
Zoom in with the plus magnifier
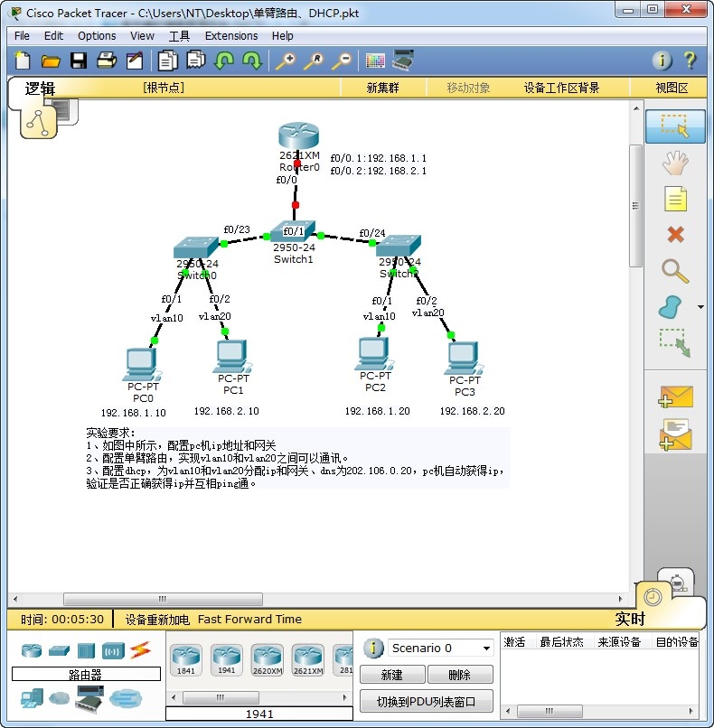point(286,61)
